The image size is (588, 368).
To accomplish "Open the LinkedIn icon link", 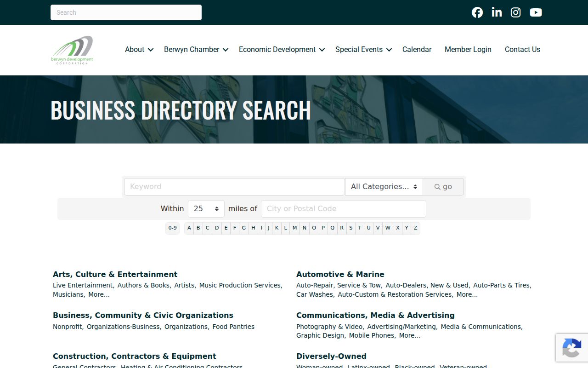I will click(x=497, y=12).
